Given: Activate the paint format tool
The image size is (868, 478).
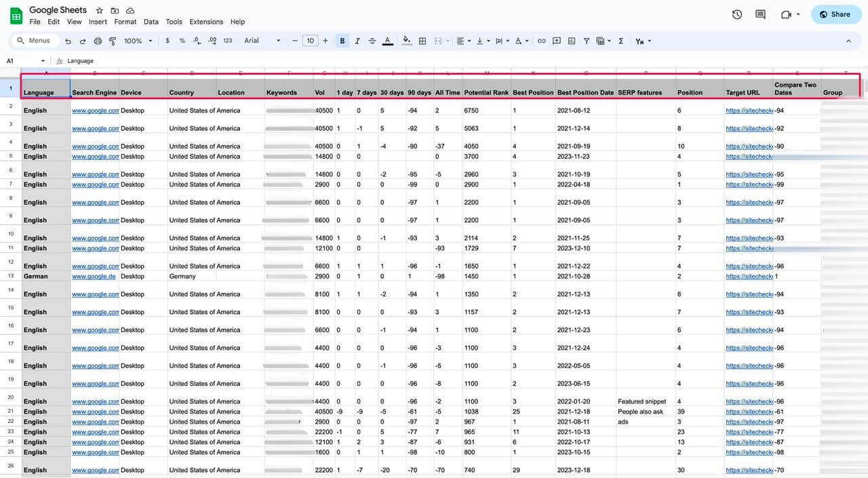Looking at the screenshot, I should coord(112,41).
